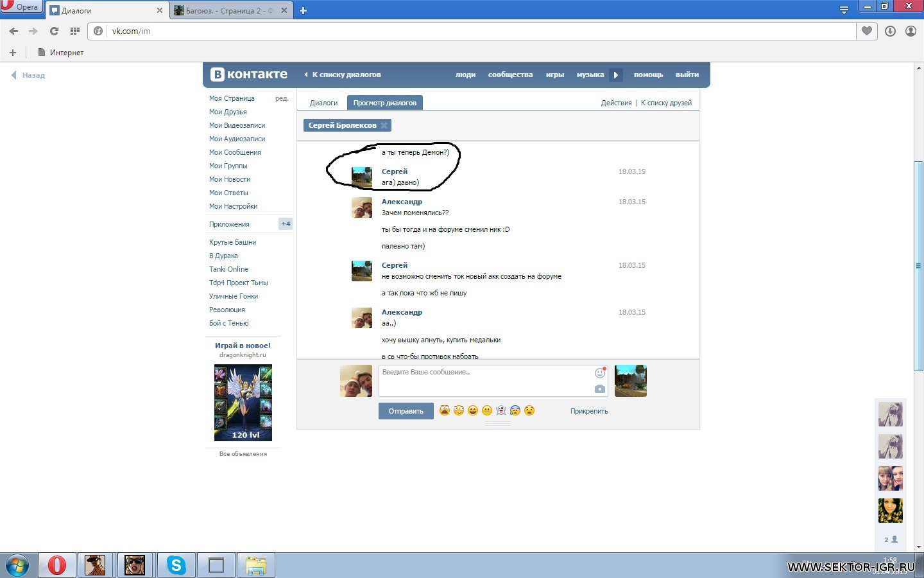Click the browser back arrow
This screenshot has width=924, height=578.
tap(13, 31)
